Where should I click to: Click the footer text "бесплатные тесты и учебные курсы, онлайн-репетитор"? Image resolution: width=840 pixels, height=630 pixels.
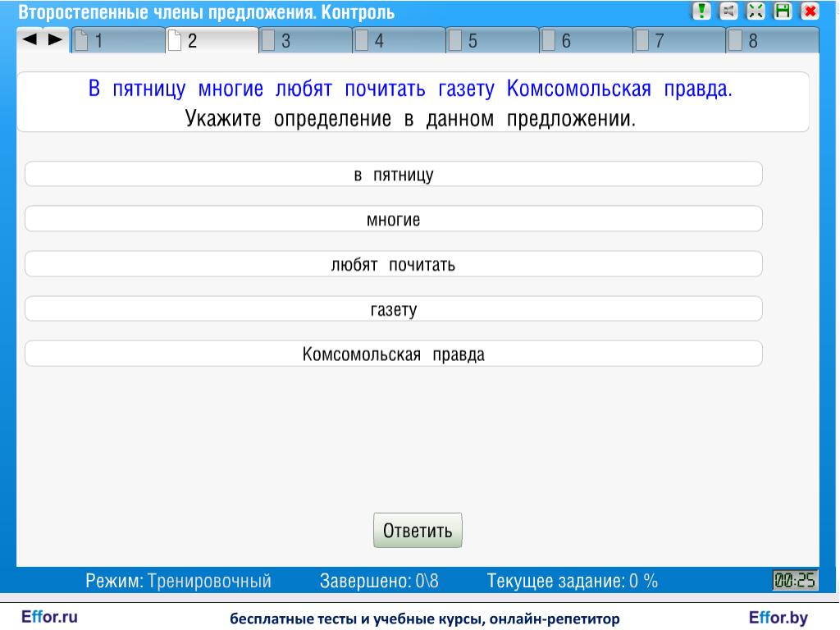424,619
